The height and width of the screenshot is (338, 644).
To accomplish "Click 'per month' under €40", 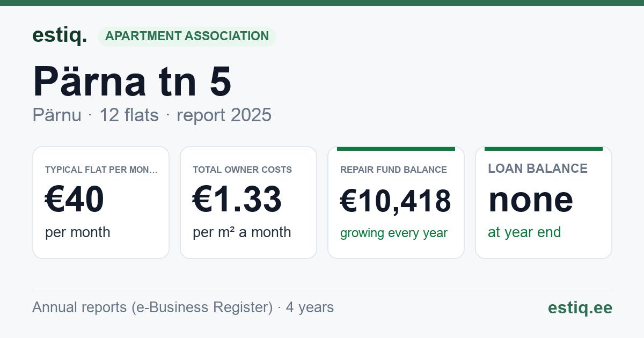I will click(x=78, y=232).
